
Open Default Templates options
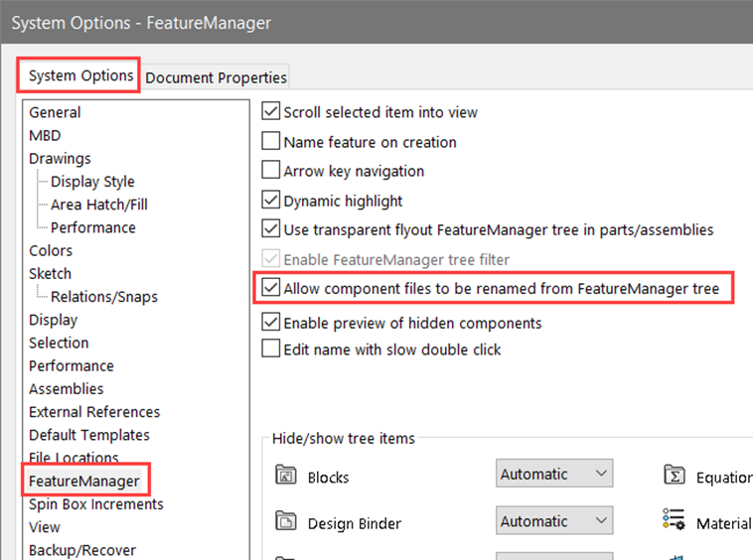[x=89, y=435]
